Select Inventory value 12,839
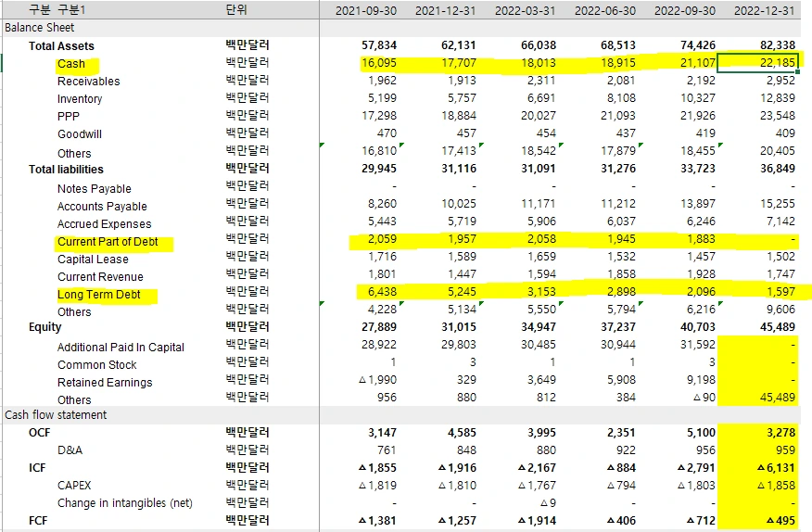This screenshot has height=532, width=812. [x=778, y=98]
